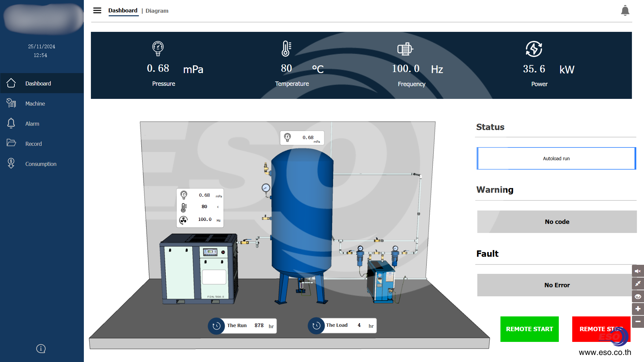This screenshot has height=362, width=644.
Task: Click the Run hours clock icon
Action: click(216, 326)
